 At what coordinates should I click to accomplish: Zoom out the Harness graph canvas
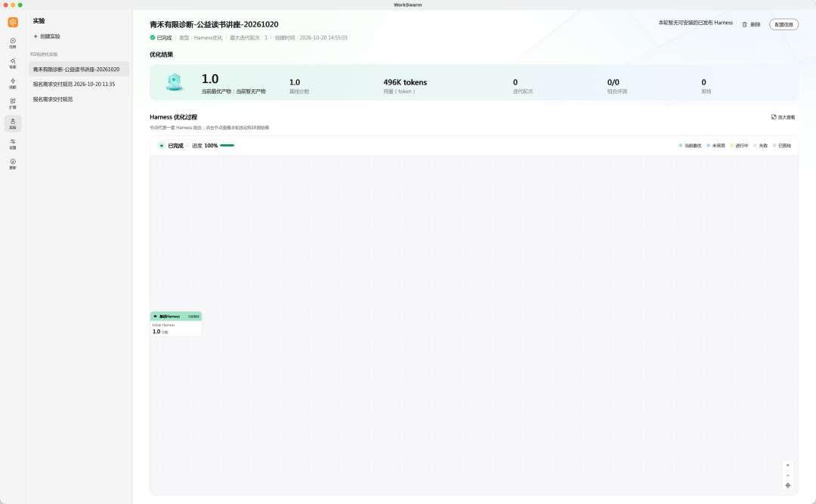pos(787,475)
